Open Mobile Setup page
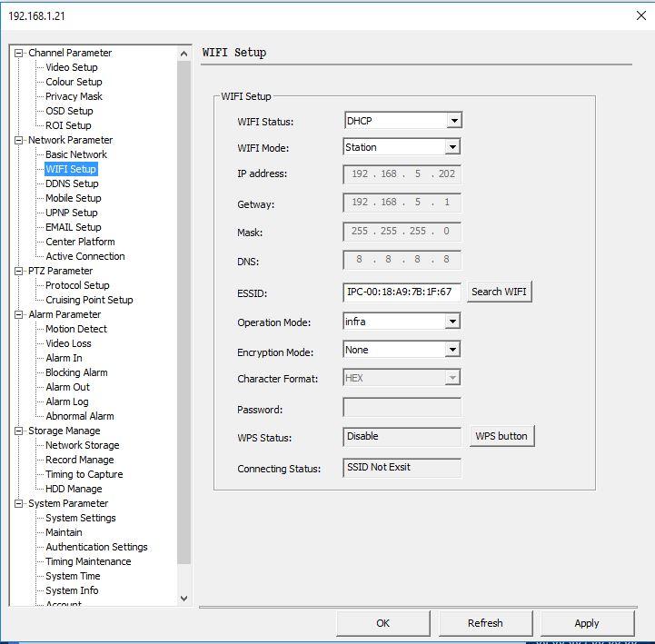 (74, 198)
